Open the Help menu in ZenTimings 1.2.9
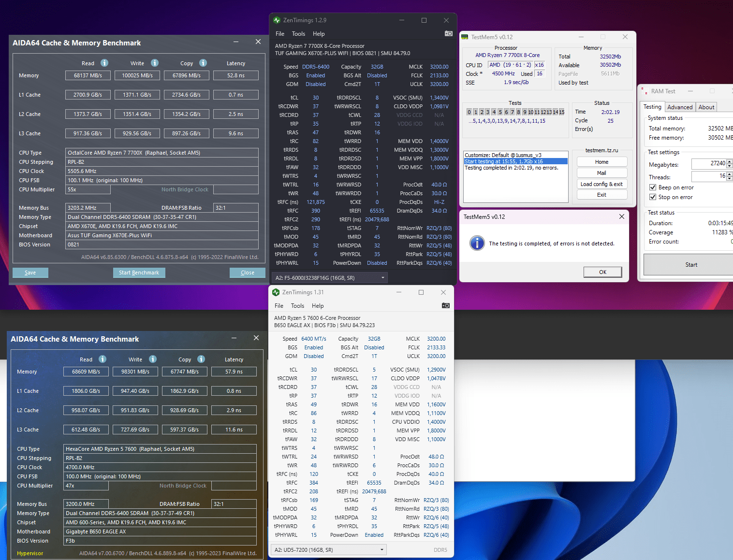733x560 pixels. pyautogui.click(x=319, y=34)
